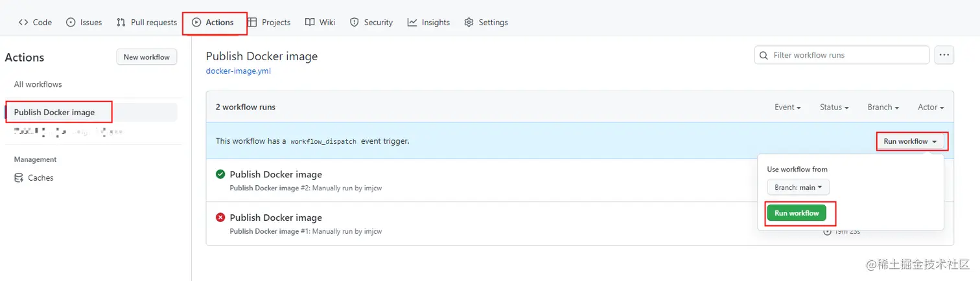Open the docker-image.yml file link
Image resolution: width=980 pixels, height=281 pixels.
coord(238,71)
